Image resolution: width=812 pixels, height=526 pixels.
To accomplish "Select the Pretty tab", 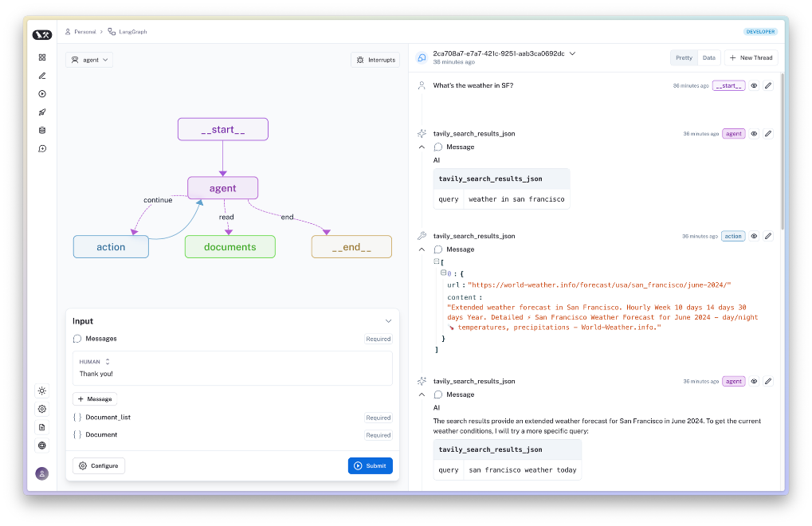I will (683, 57).
